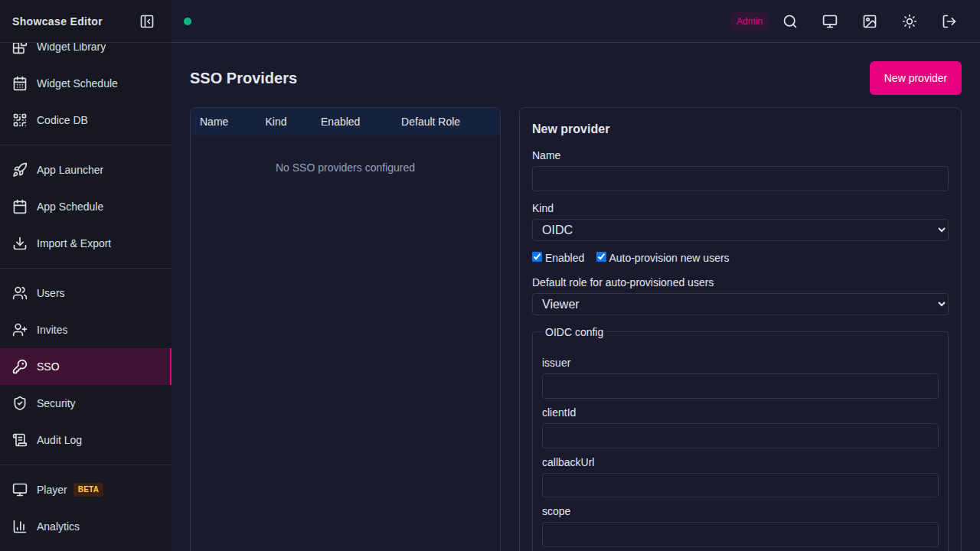Click the Kind column header
The width and height of the screenshot is (980, 551).
coord(276,122)
